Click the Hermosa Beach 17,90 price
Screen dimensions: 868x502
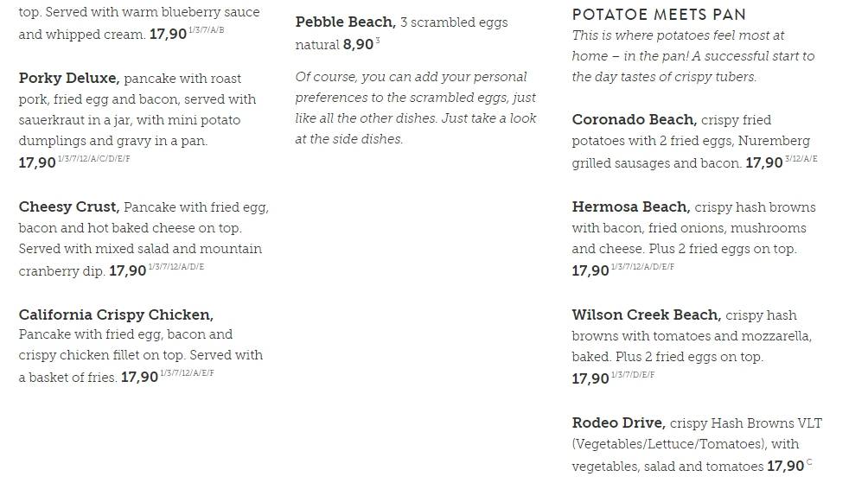point(590,270)
